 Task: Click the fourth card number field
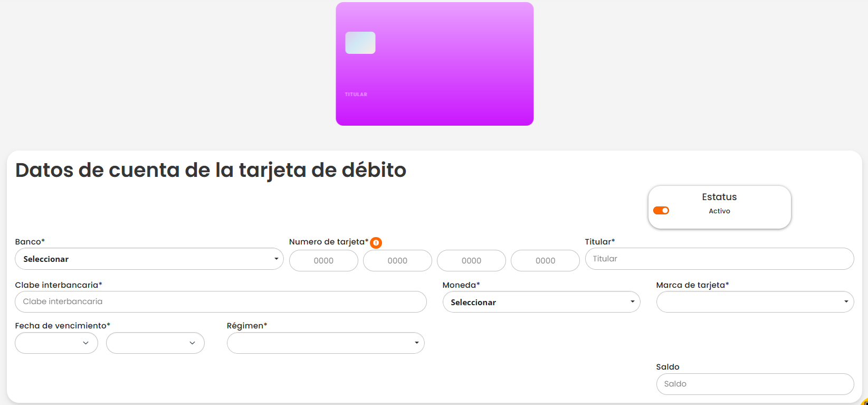coord(545,261)
